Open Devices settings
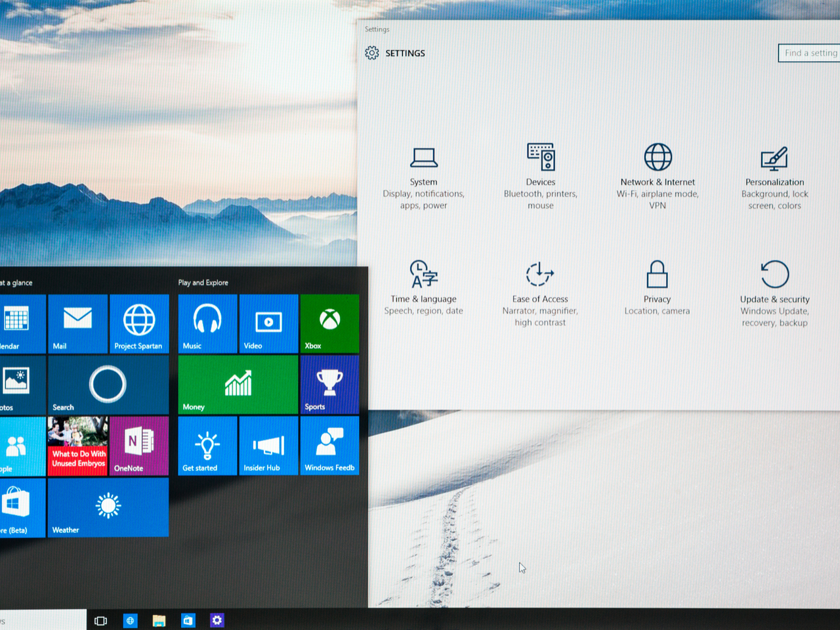 click(540, 176)
